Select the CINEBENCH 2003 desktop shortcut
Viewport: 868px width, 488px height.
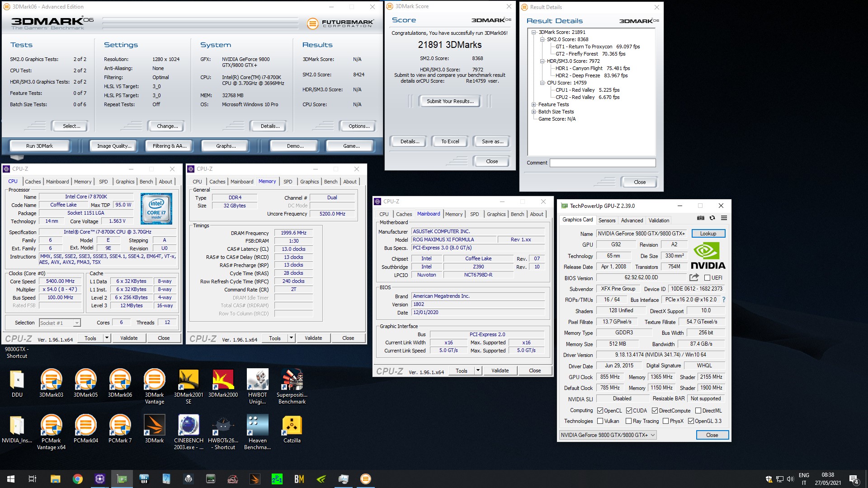(189, 432)
